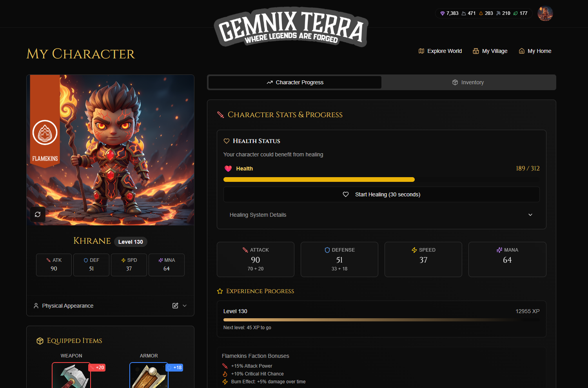Select the Character Progress tab
The image size is (588, 388).
coord(295,82)
